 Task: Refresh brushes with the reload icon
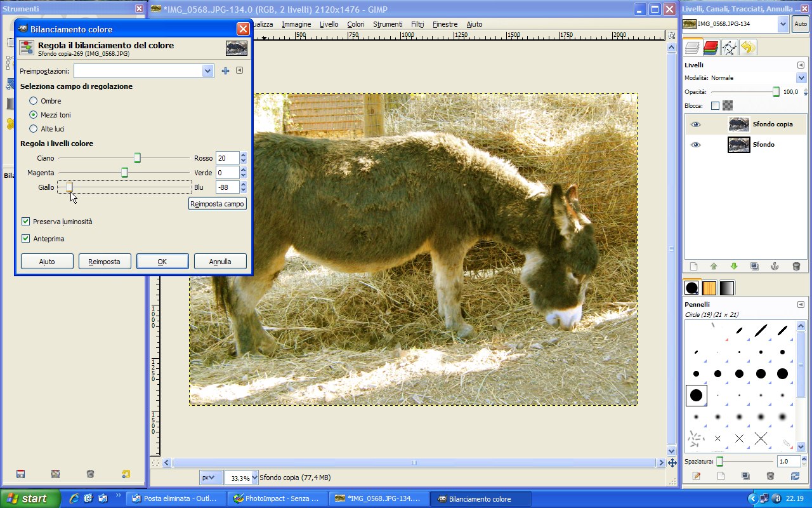tap(795, 476)
